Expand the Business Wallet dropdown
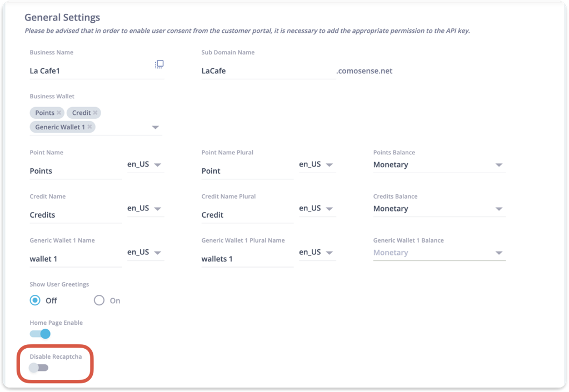Viewport: 569px width, 392px height. (155, 128)
